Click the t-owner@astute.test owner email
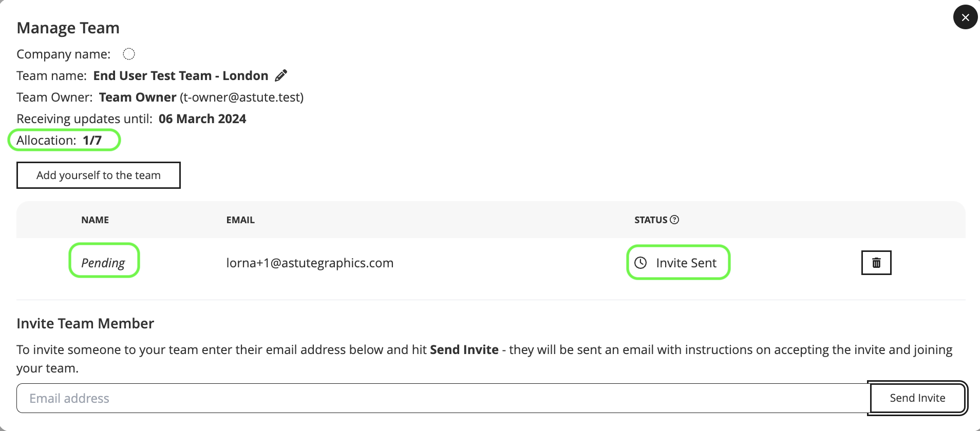Image resolution: width=980 pixels, height=431 pixels. (241, 97)
